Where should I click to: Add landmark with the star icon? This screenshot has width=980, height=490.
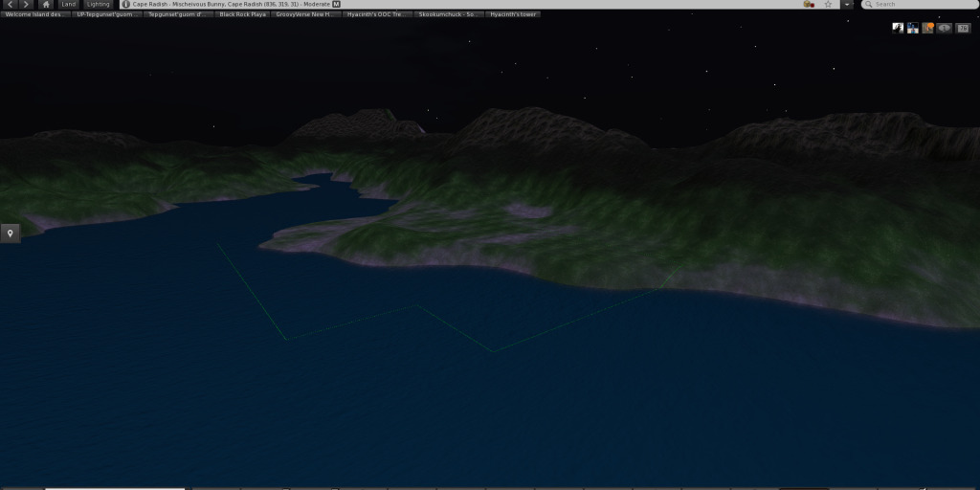828,4
